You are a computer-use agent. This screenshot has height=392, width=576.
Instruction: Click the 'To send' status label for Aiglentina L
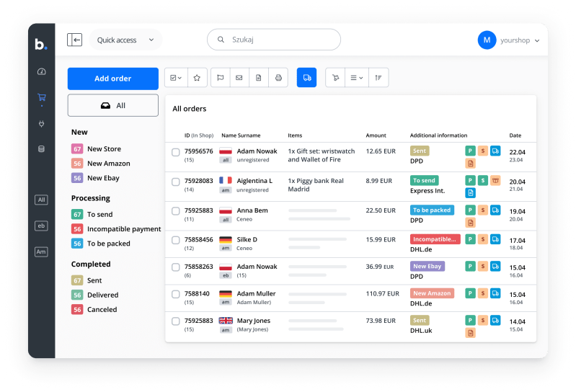point(425,180)
